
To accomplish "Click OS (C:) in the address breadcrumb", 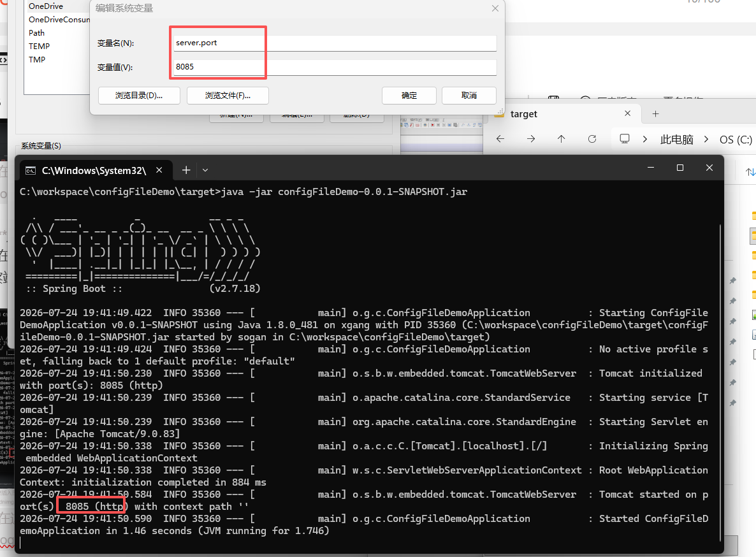I will (x=736, y=140).
